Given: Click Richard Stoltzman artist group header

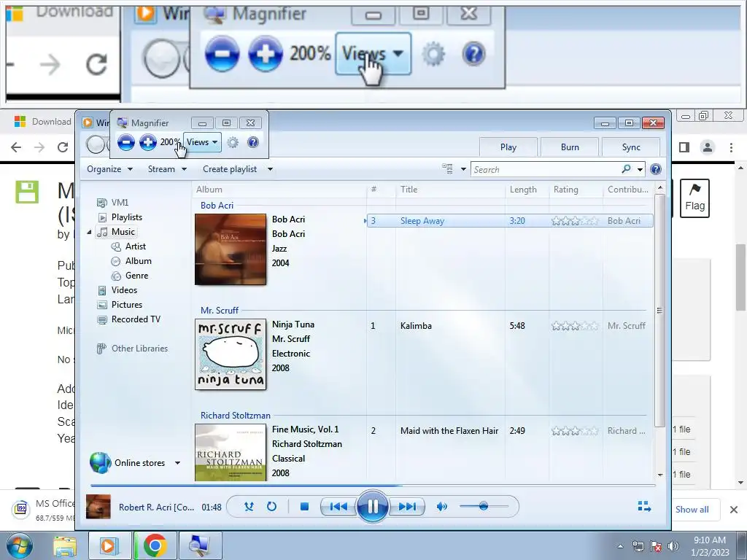Looking at the screenshot, I should pyautogui.click(x=236, y=416).
